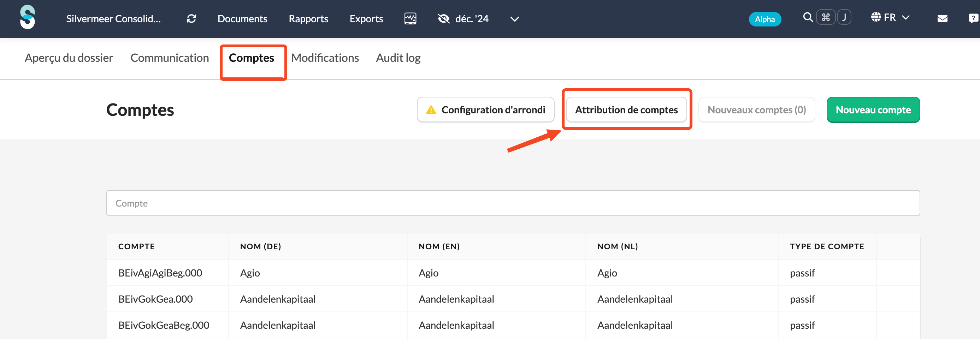
Task: Click NOM (EN) Aandelenkapitaal in BEivGokGea.000 row
Action: pos(456,299)
